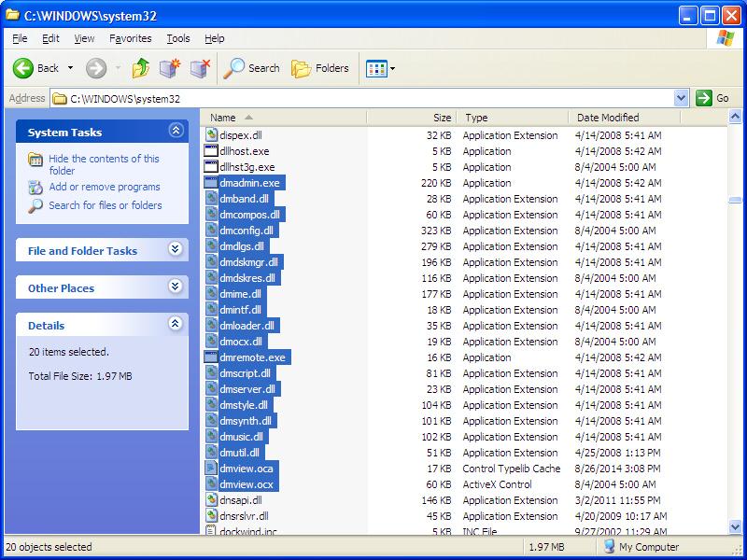Expand the Other Places panel
Screen dimensions: 747x560
tap(175, 287)
